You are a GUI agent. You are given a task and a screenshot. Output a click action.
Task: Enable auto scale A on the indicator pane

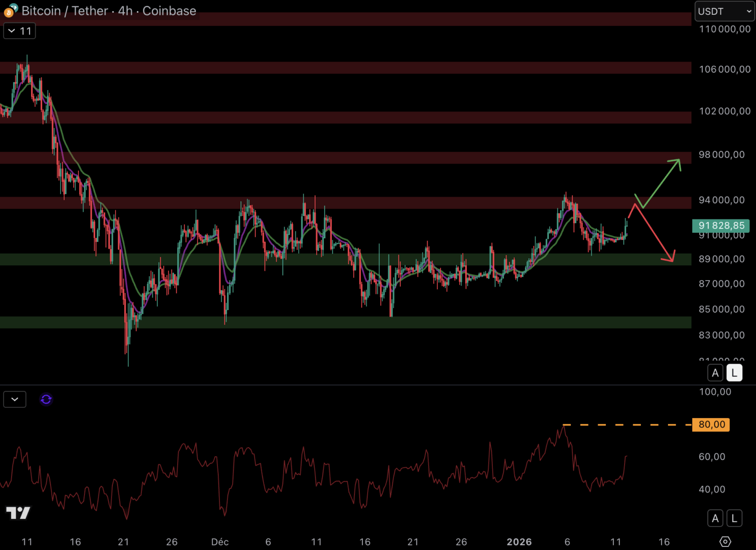click(715, 518)
